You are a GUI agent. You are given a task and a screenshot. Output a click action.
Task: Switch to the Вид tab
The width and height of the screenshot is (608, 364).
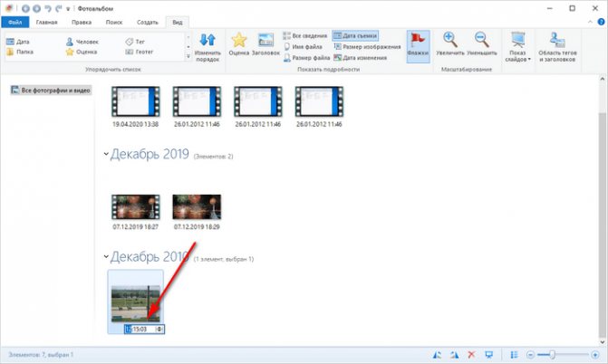click(178, 22)
